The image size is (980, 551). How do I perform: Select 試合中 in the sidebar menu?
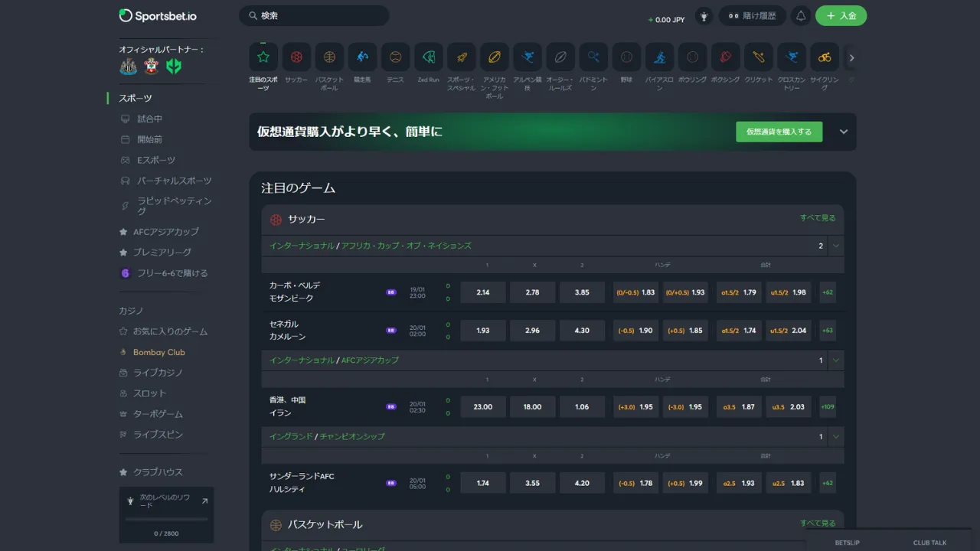[x=149, y=119]
